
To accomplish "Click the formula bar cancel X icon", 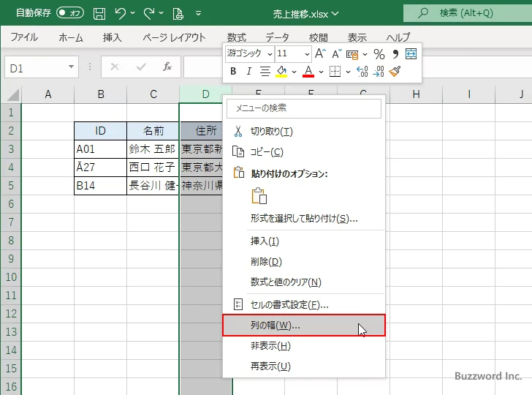I will [115, 67].
